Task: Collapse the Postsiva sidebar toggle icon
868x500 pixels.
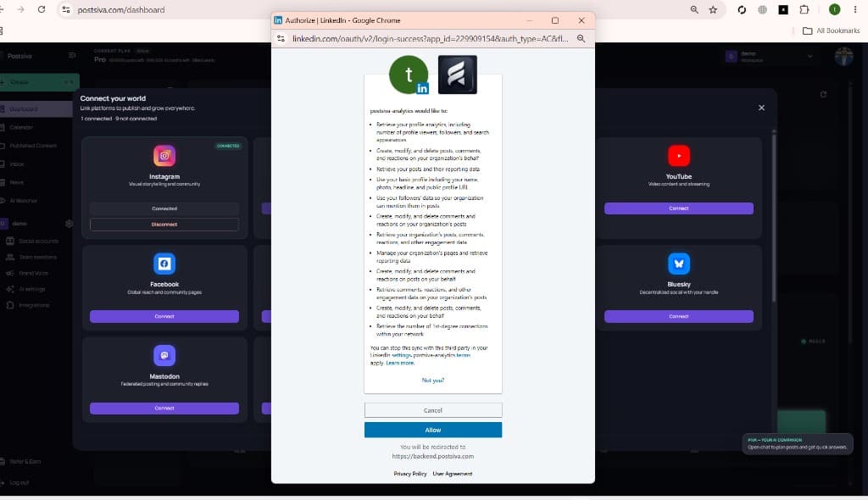Action: [x=72, y=55]
